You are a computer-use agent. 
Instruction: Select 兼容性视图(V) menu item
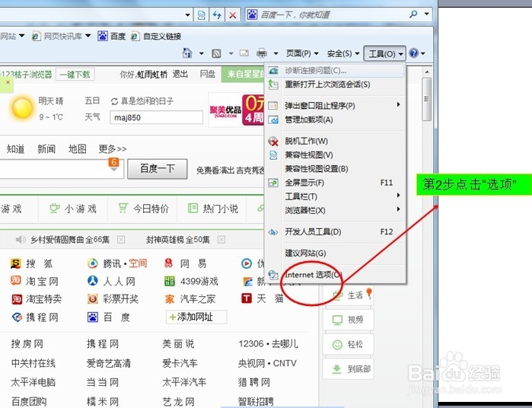335,155
